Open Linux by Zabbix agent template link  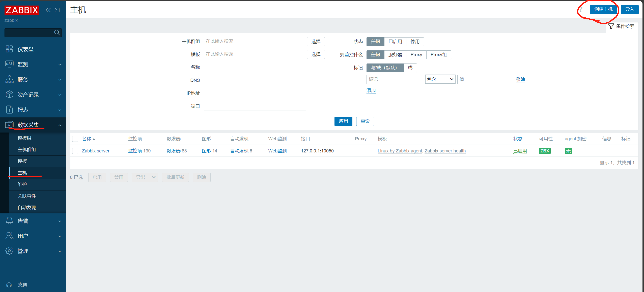coord(400,151)
